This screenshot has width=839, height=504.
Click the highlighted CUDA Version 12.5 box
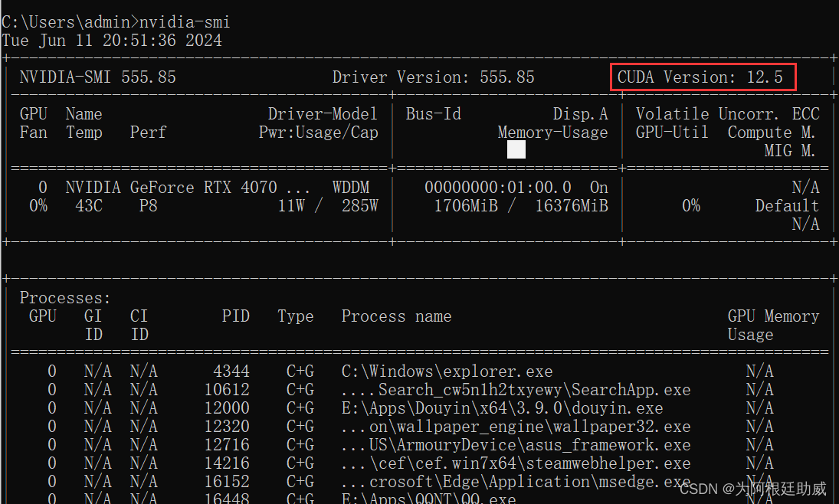[x=702, y=77]
